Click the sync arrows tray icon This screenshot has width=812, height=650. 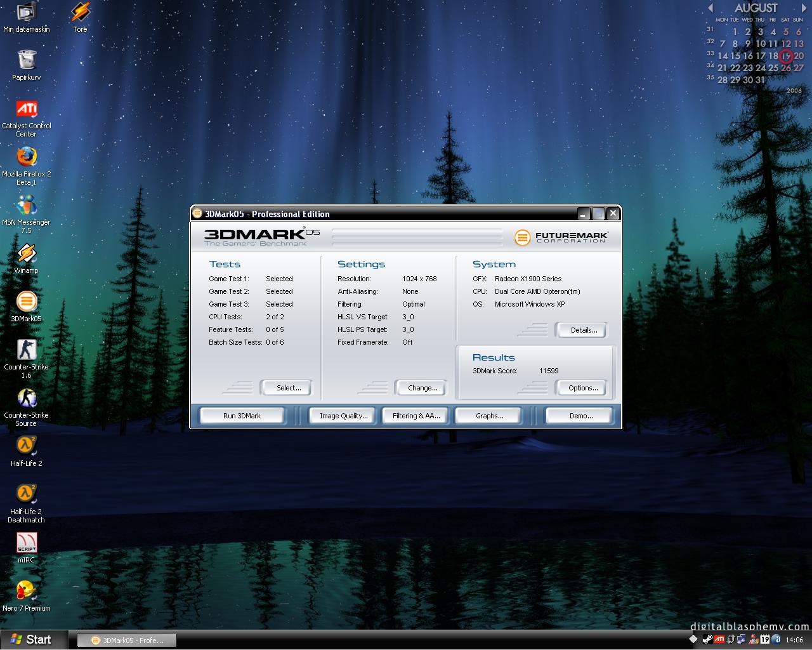click(x=731, y=639)
